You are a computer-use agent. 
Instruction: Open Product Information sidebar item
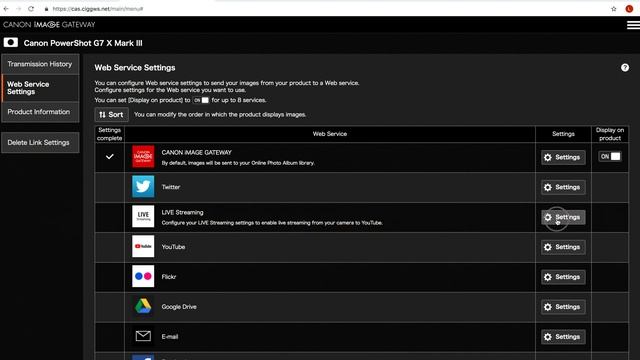pyautogui.click(x=40, y=112)
